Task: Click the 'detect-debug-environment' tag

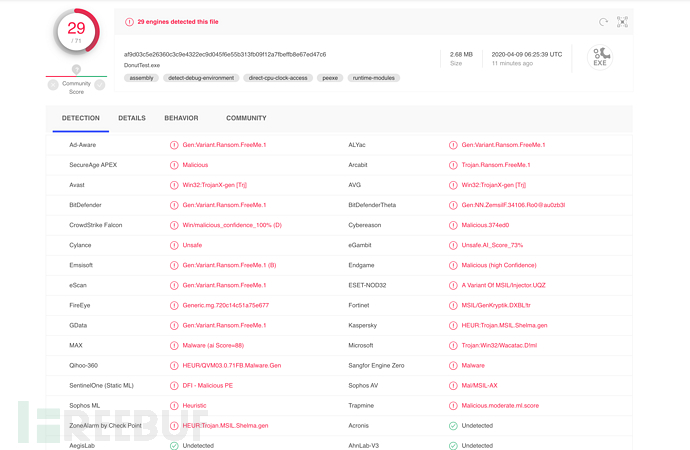Action: click(201, 78)
